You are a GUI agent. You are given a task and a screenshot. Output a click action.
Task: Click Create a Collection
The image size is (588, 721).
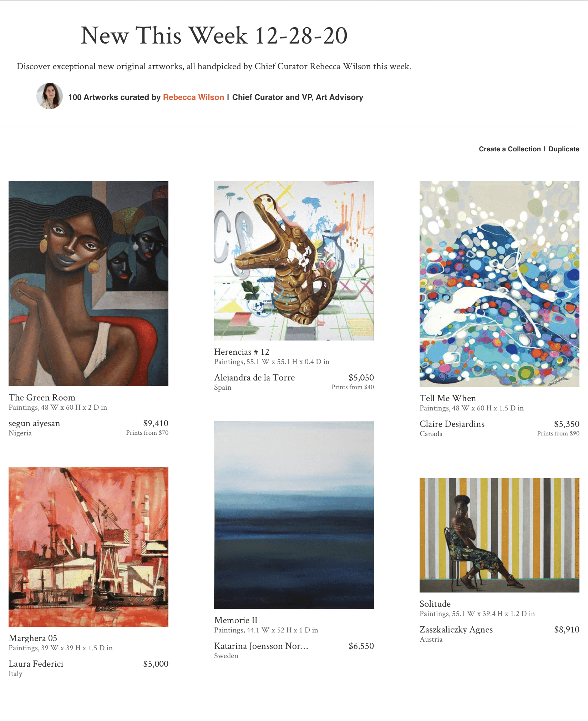point(510,149)
